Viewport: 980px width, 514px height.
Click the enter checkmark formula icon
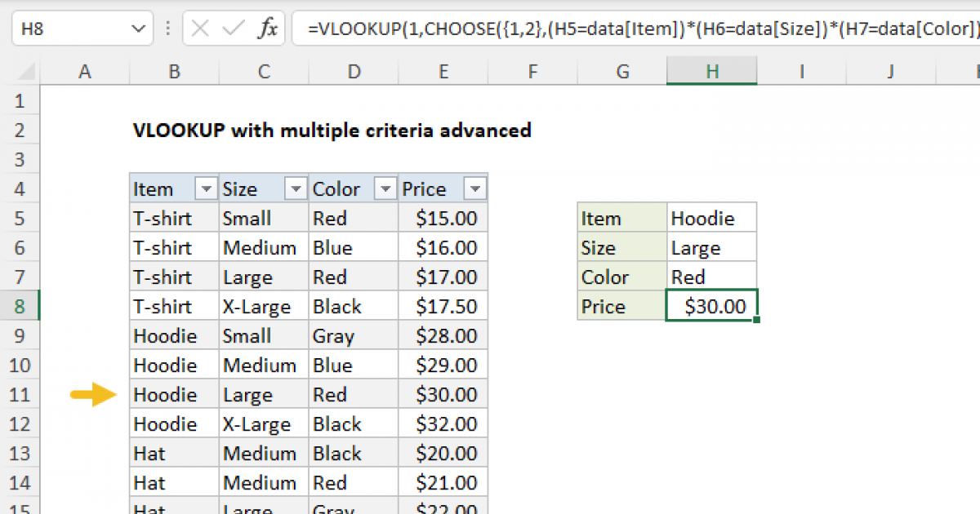(234, 29)
